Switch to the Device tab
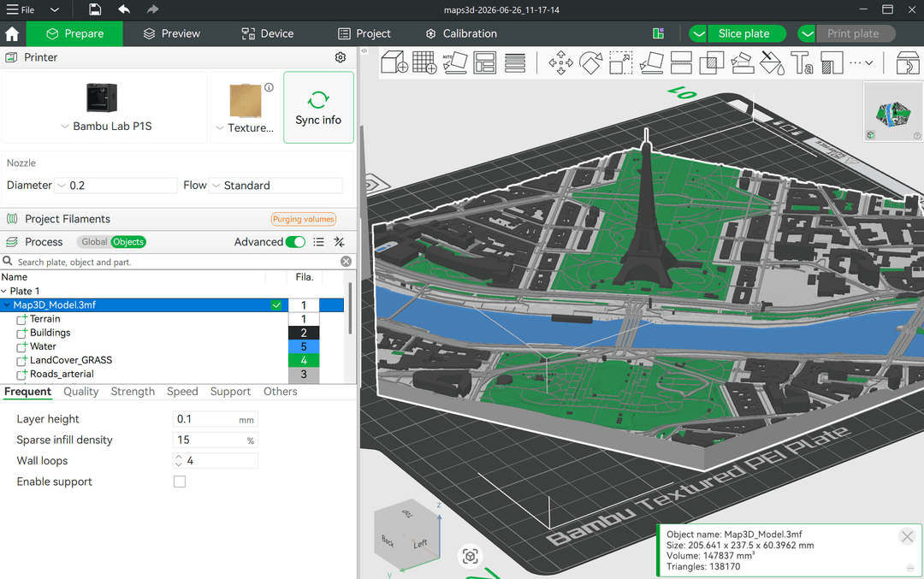 (268, 33)
